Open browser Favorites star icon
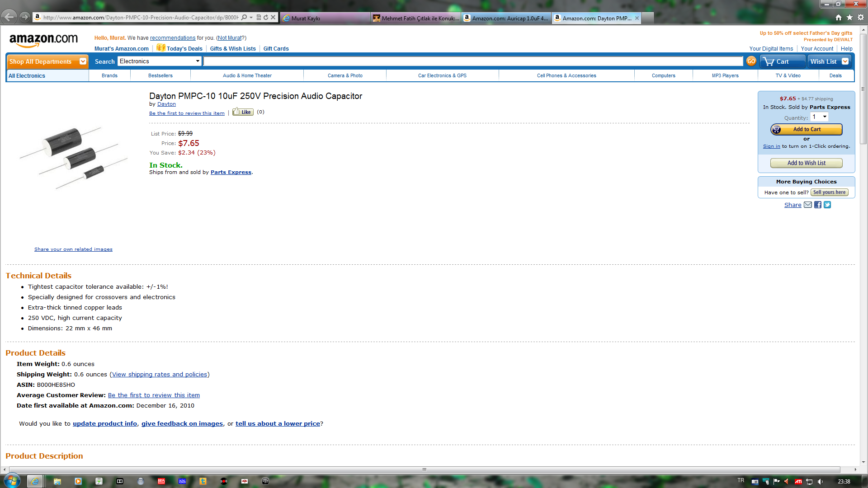The image size is (868, 488). pyautogui.click(x=849, y=18)
